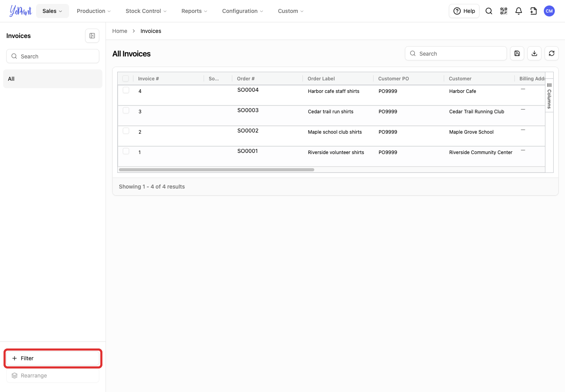Sort by the Customer PO column header
The width and height of the screenshot is (565, 392).
click(394, 79)
